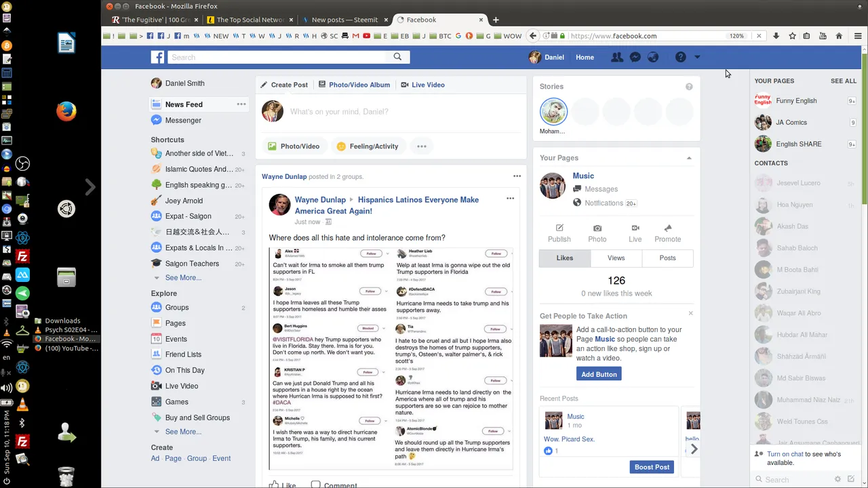Open Saigon Teachers shortcut
The image size is (868, 488).
tap(192, 264)
